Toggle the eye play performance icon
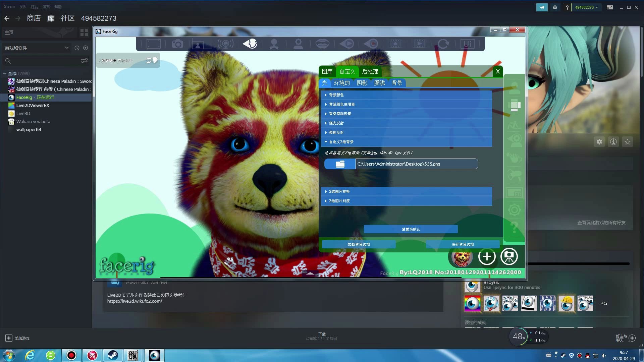 pos(347,44)
